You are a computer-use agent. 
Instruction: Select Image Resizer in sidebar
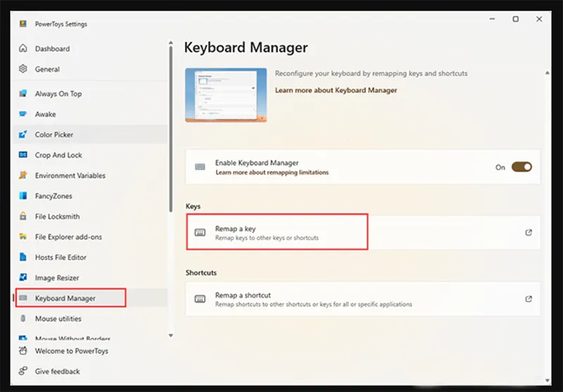tap(91, 278)
